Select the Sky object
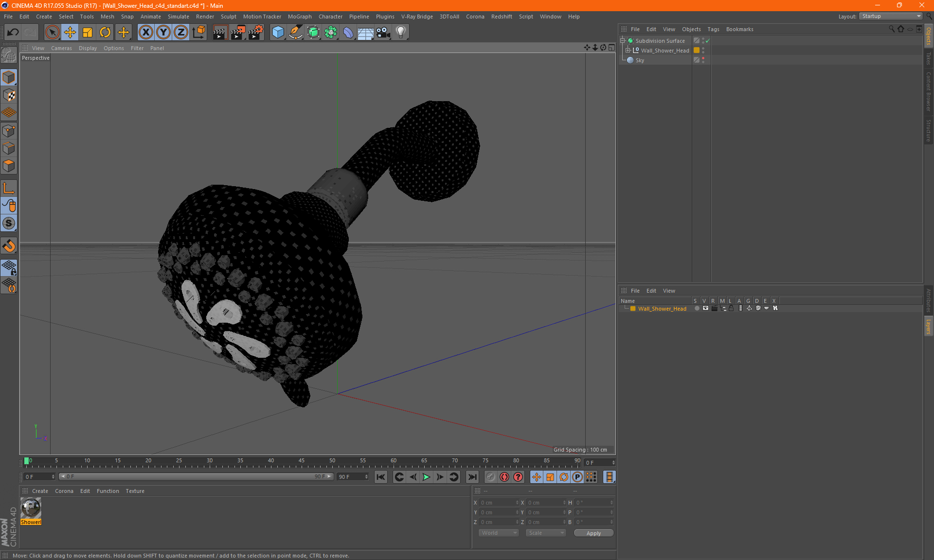This screenshot has height=560, width=934. pos(640,60)
